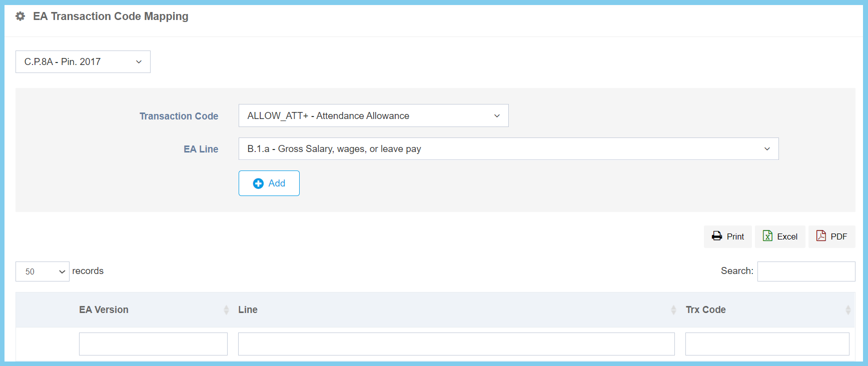This screenshot has width=868, height=366.
Task: Expand the Transaction Code dropdown
Action: click(x=373, y=116)
